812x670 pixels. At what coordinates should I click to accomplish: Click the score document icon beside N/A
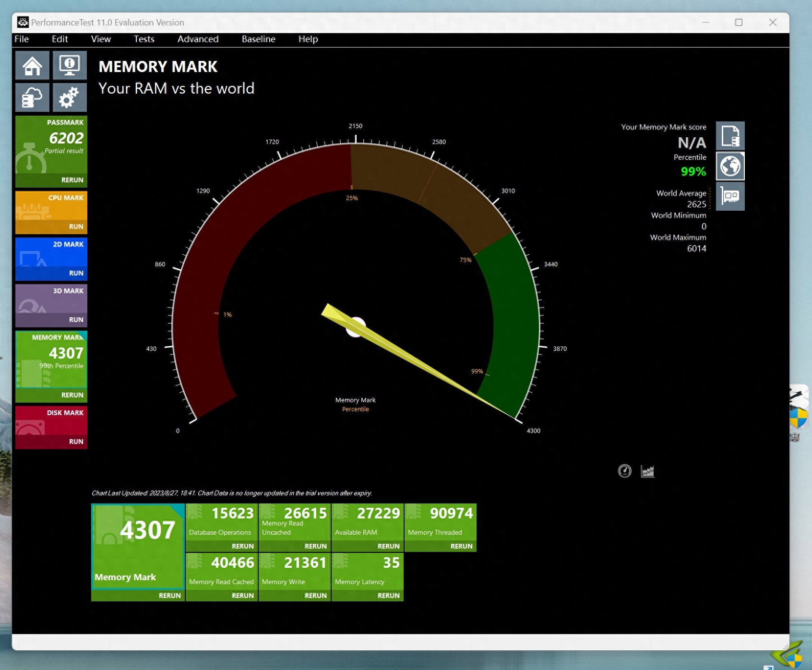[x=730, y=136]
